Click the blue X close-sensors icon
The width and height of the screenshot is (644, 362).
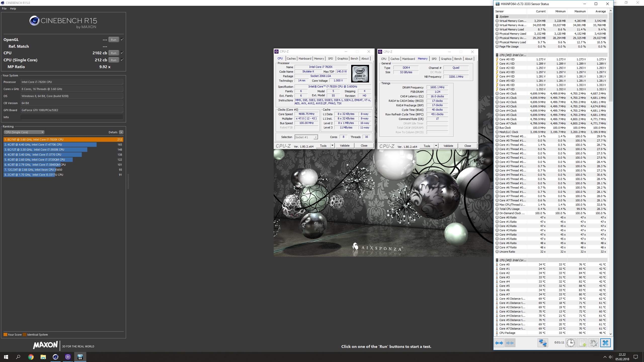pos(606,343)
